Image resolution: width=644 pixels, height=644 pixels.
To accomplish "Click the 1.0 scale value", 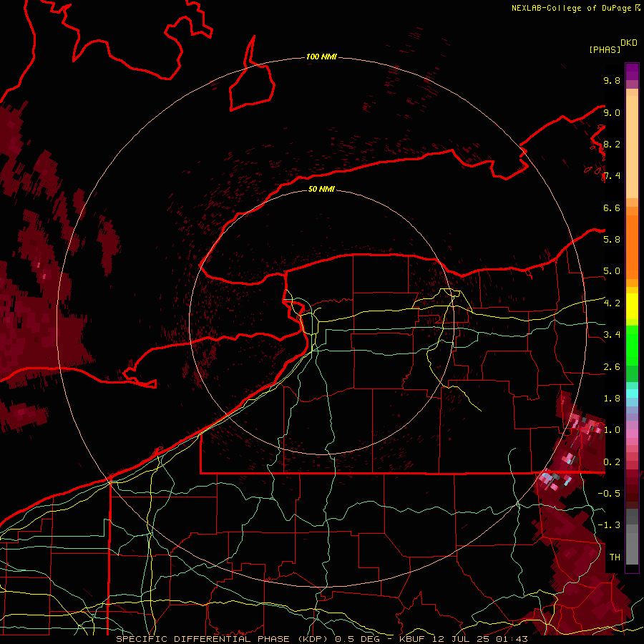I will click(612, 430).
